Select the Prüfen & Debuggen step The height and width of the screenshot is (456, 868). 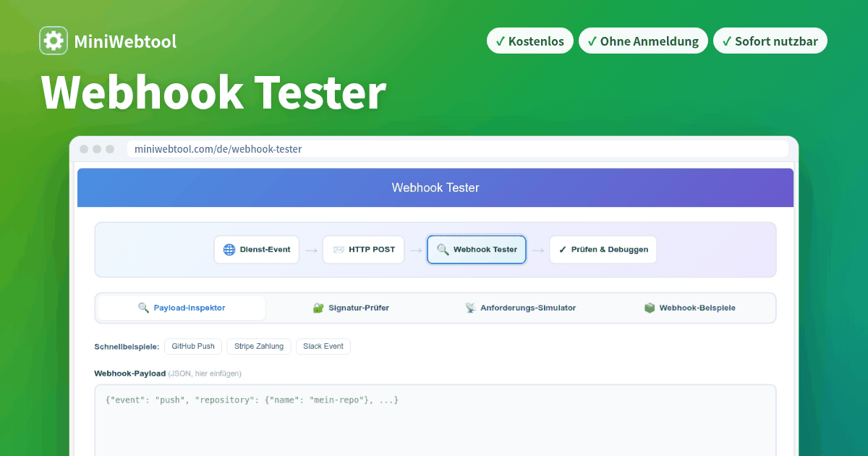pyautogui.click(x=603, y=250)
